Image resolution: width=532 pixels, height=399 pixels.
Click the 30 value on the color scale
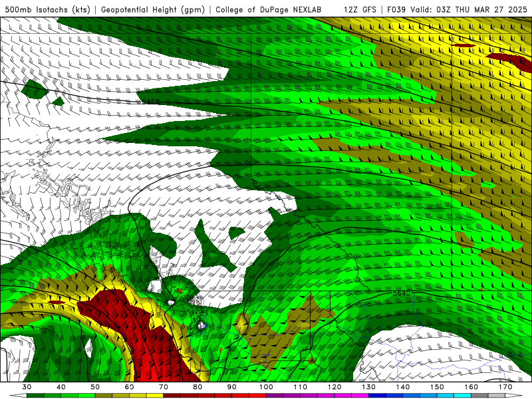27,387
